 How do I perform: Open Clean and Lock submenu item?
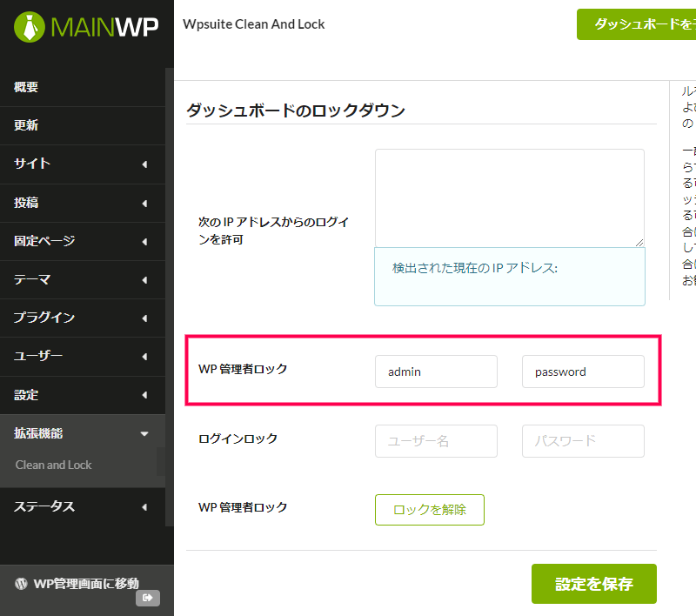54,465
